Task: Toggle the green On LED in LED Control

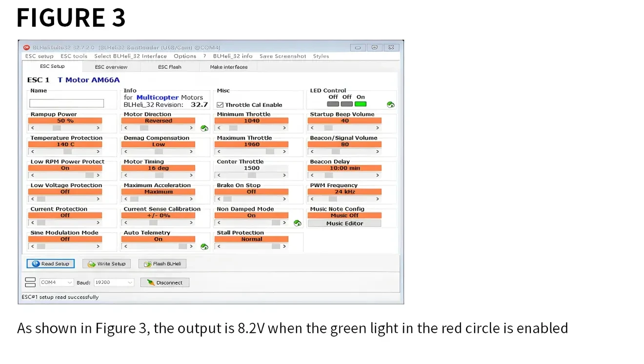Action: pos(361,104)
